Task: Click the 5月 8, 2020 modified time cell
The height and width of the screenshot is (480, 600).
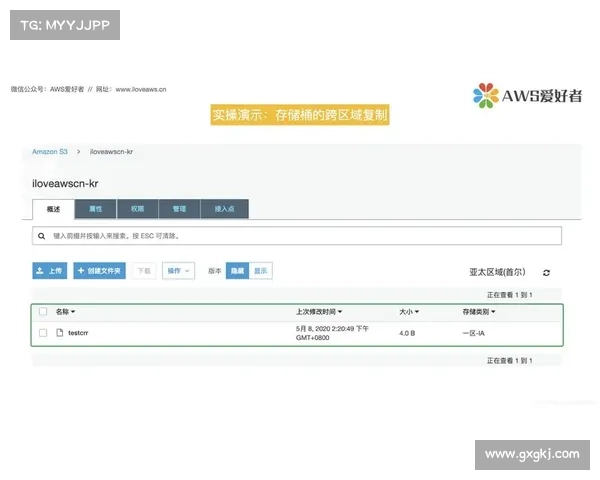Action: (x=332, y=333)
